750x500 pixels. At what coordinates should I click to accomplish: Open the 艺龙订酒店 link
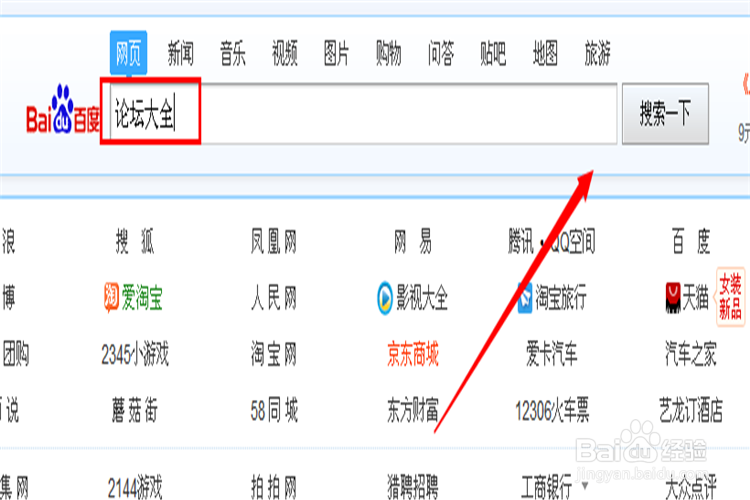(x=691, y=411)
